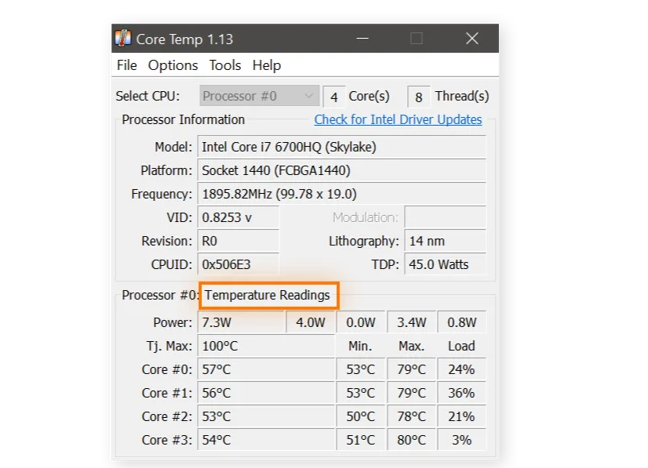Open the Help menu
Viewport: 648px width, 468px height.
[267, 65]
